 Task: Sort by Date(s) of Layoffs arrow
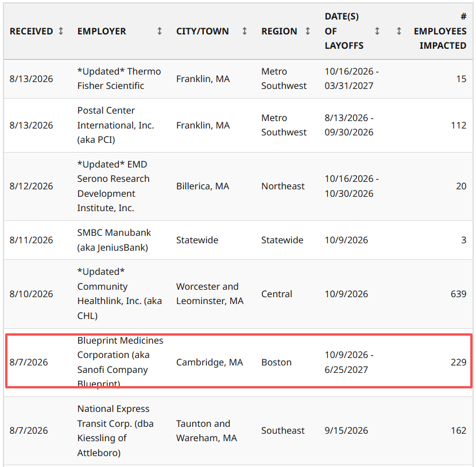[x=377, y=31]
